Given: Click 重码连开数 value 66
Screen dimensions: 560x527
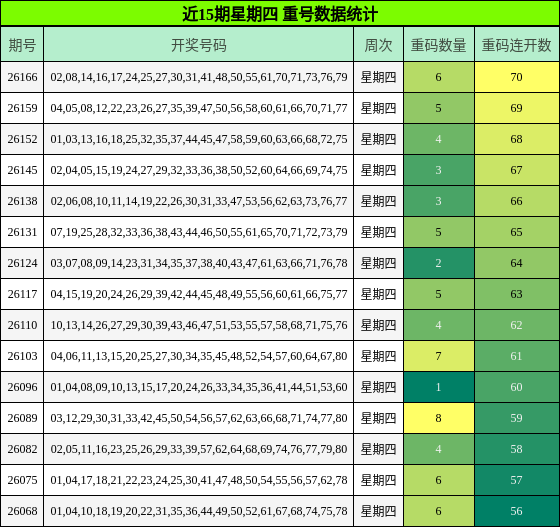Looking at the screenshot, I should pyautogui.click(x=516, y=201).
